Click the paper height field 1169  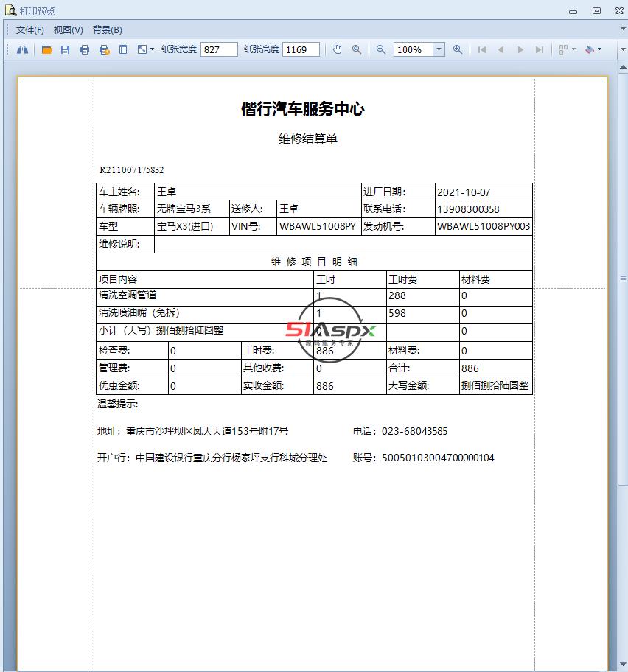click(301, 49)
